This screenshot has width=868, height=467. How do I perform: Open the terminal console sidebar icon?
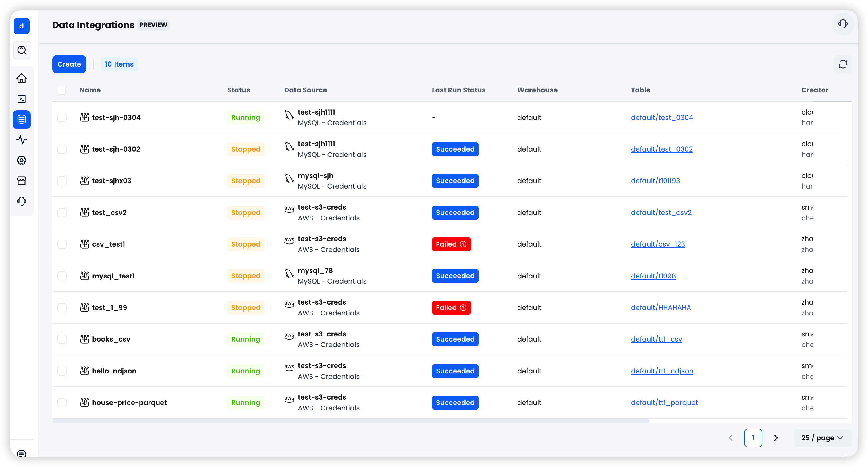click(22, 99)
